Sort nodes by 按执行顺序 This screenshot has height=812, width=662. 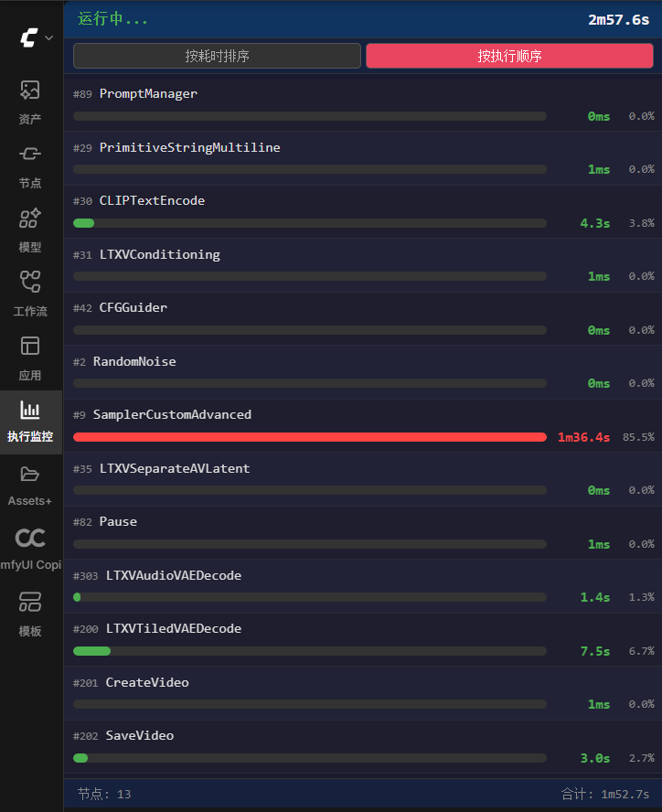(x=509, y=56)
